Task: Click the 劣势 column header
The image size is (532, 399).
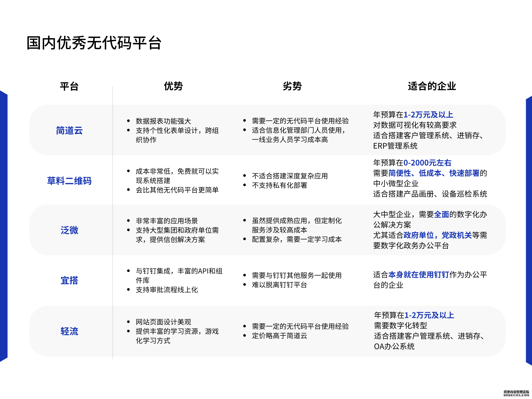Action: click(292, 86)
